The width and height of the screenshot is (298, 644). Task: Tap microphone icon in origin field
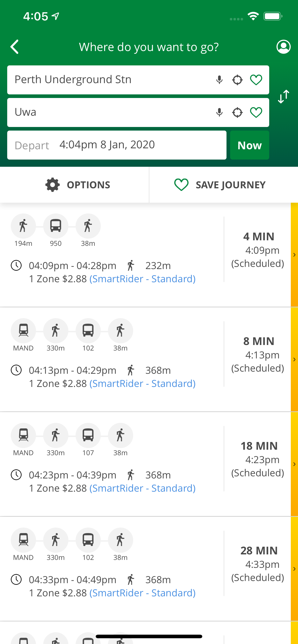219,80
